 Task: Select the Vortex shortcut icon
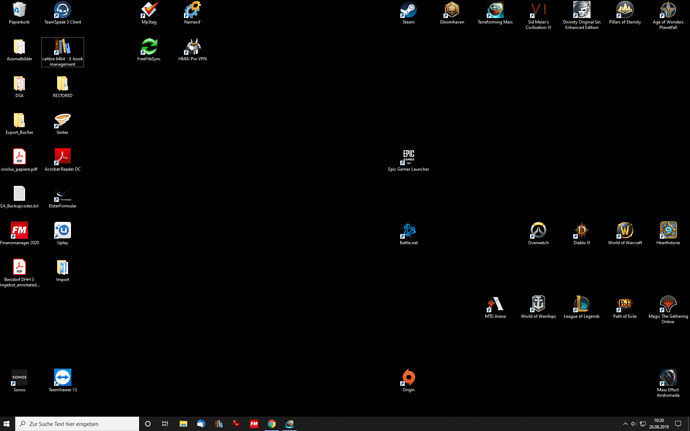click(x=62, y=123)
